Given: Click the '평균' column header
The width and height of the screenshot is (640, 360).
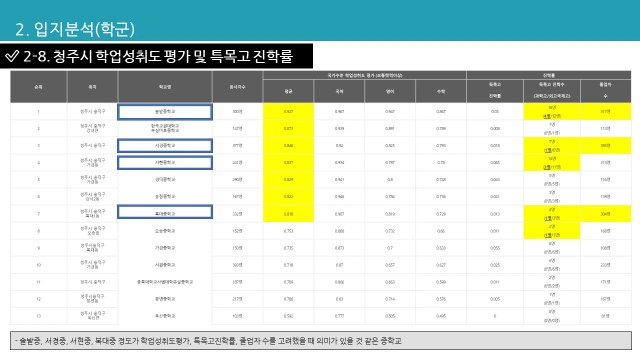Looking at the screenshot, I should [x=289, y=91].
